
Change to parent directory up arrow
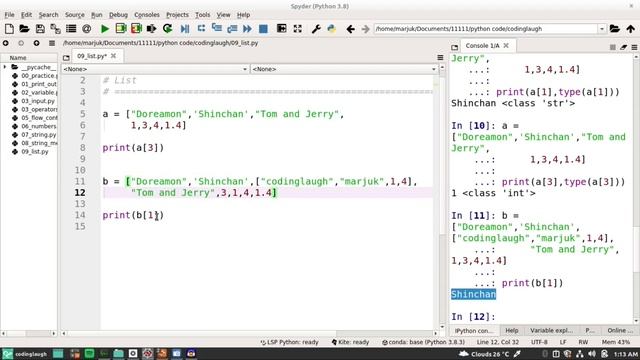tap(631, 29)
